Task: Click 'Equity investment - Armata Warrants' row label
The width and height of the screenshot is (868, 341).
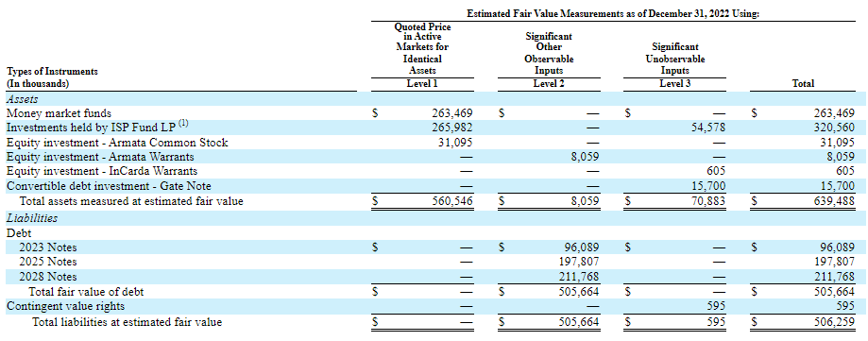Action: [x=99, y=157]
